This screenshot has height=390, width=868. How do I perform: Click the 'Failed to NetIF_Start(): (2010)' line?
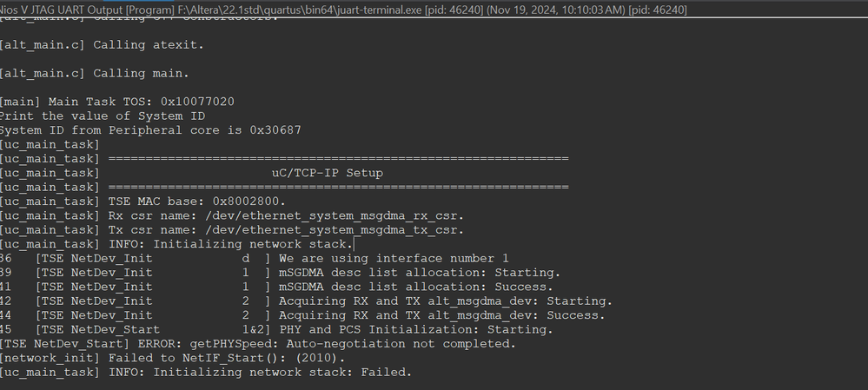(171, 358)
